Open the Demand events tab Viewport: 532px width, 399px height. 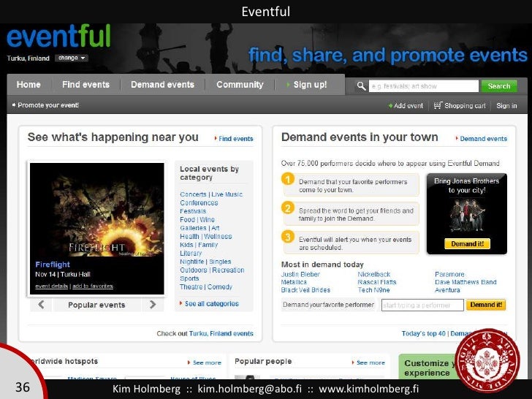(162, 85)
